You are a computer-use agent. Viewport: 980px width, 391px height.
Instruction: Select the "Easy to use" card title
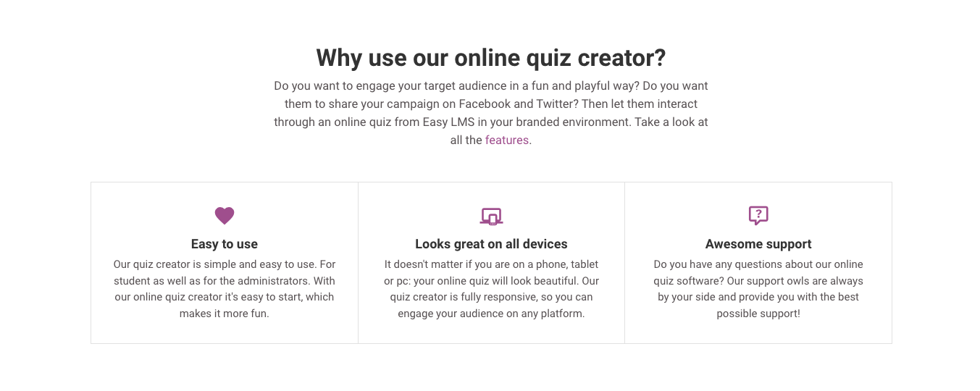tap(225, 244)
